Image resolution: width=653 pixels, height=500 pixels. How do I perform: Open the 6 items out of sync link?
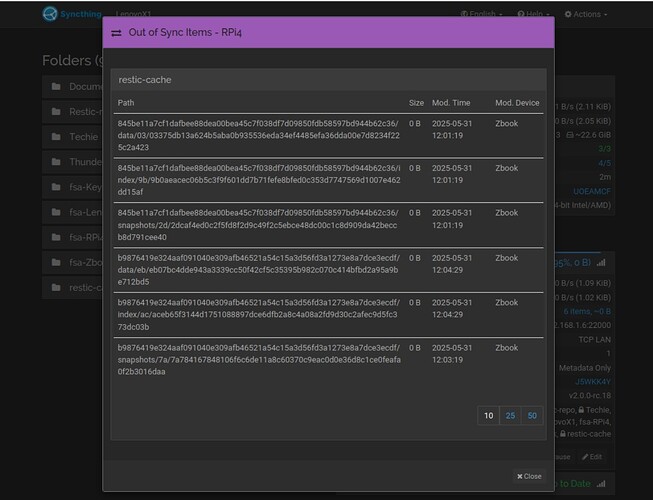point(587,311)
